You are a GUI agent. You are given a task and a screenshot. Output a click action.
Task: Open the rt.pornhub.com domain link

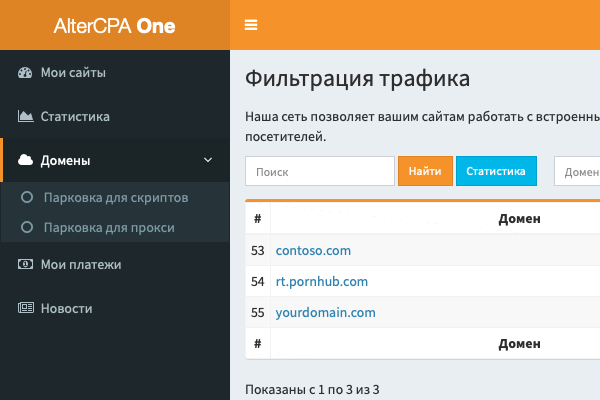321,281
